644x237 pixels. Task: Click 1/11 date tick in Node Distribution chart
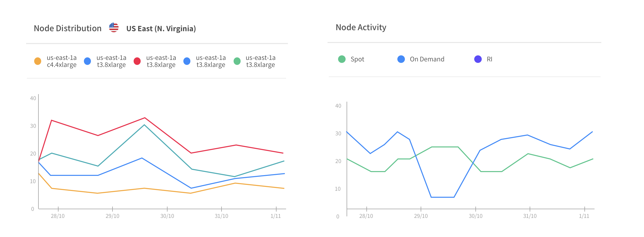(276, 216)
